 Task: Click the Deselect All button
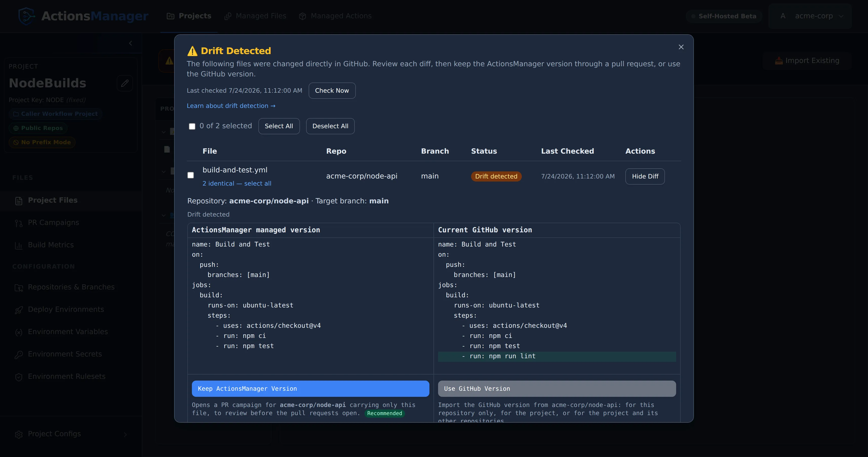pyautogui.click(x=330, y=126)
